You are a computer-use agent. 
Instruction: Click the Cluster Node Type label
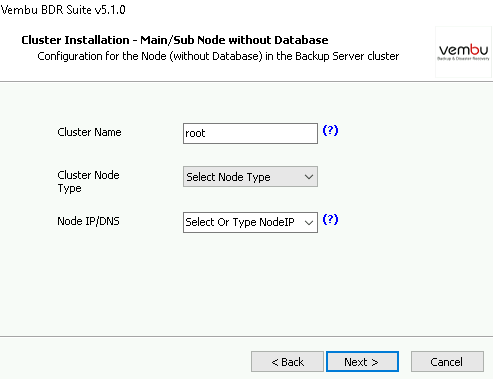point(88,181)
